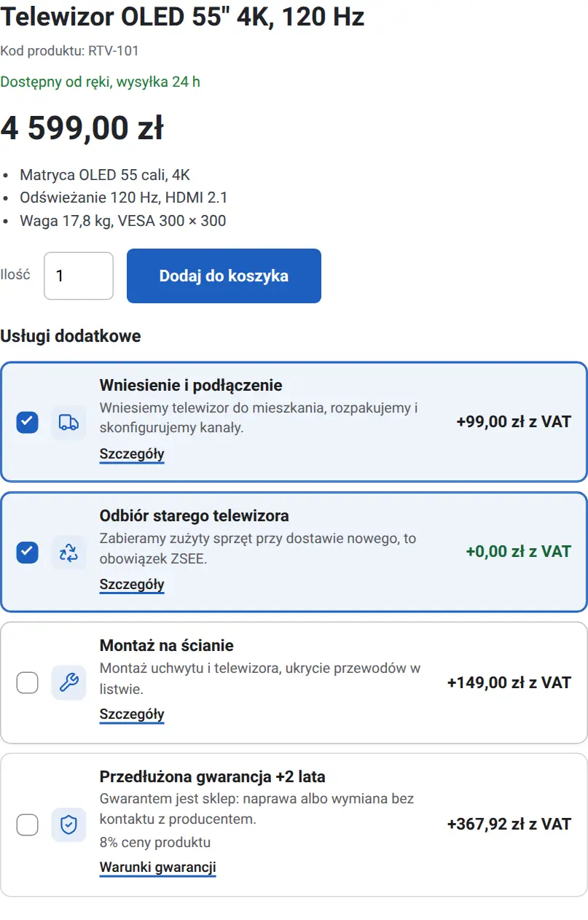Open Warunki gwarancji link
Screen dimensions: 588x920
[x=158, y=868]
